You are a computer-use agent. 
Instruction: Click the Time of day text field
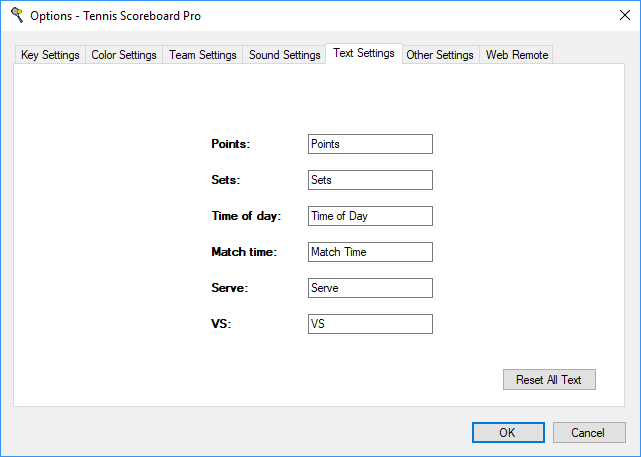[x=370, y=216]
